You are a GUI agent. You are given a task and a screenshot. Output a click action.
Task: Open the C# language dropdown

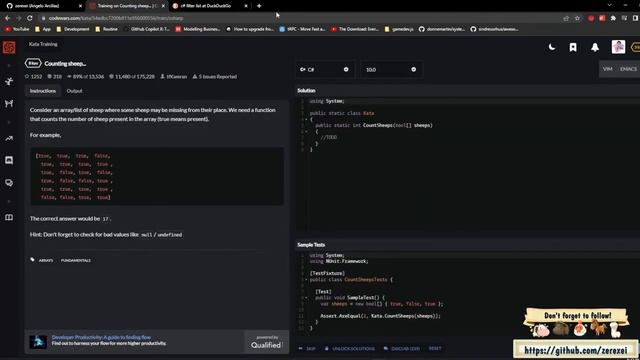pos(325,69)
